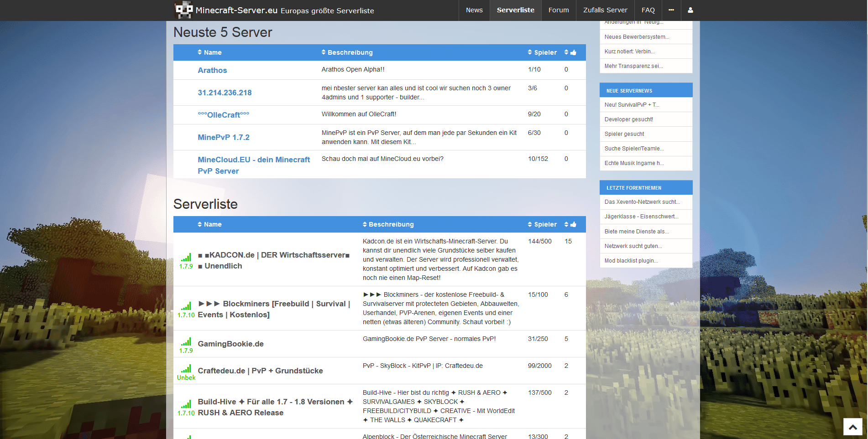This screenshot has height=439, width=868.
Task: Open 'Mod blacklist plugin' forum topic
Action: click(631, 261)
